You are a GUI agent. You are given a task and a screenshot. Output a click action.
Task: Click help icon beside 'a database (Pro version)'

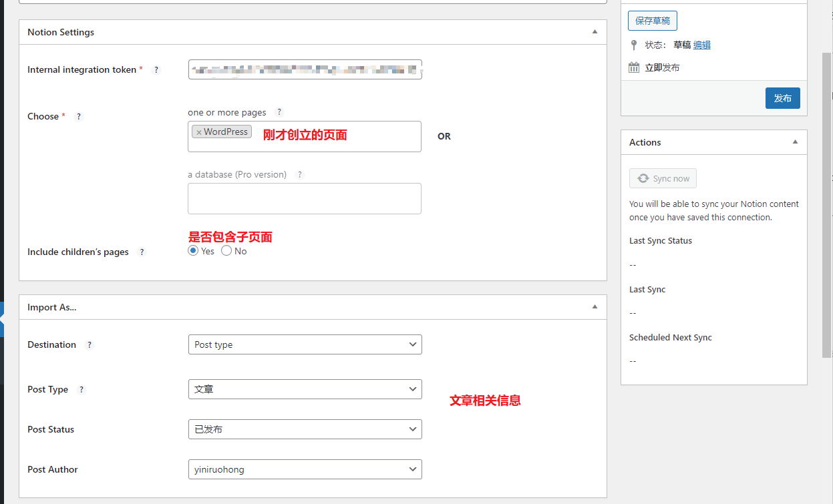point(299,175)
